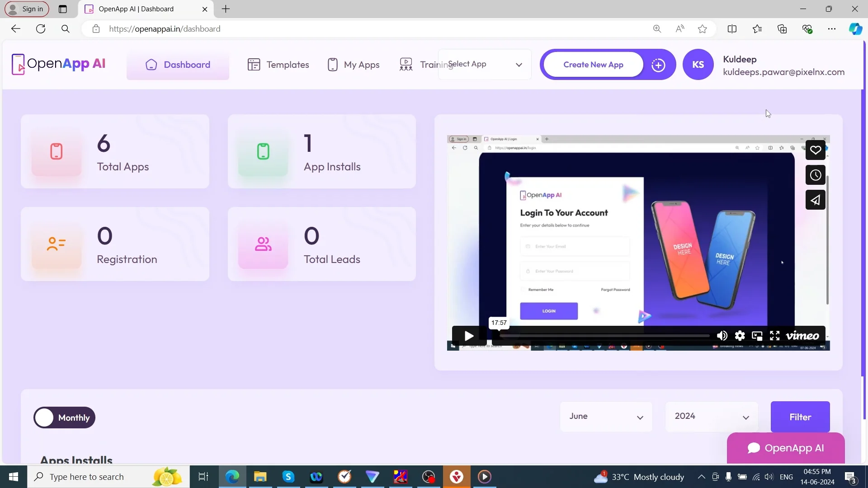
Task: Click the Create New App button
Action: click(x=593, y=65)
